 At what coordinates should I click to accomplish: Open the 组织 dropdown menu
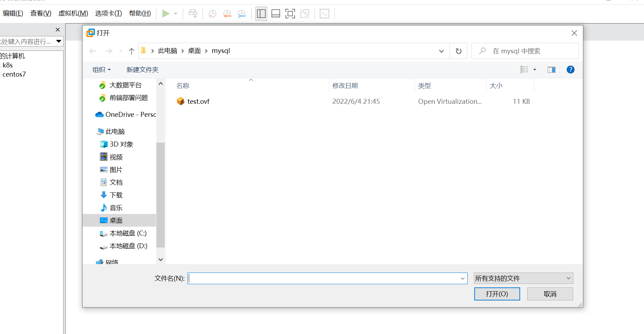coord(101,70)
